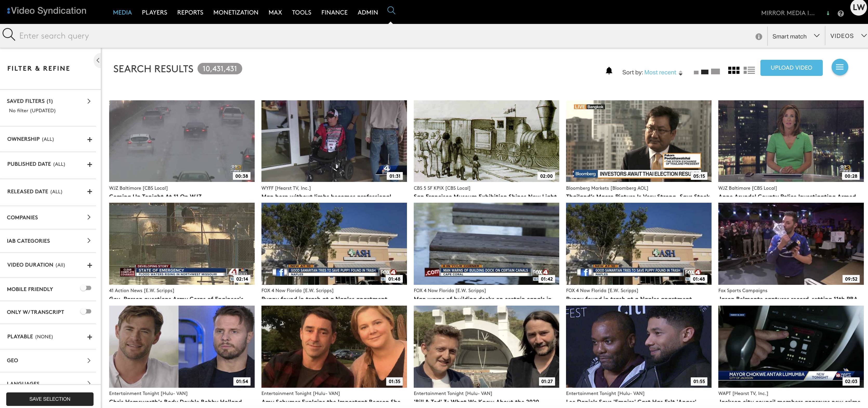Click the Upload Video button
The width and height of the screenshot is (868, 408).
coord(791,68)
